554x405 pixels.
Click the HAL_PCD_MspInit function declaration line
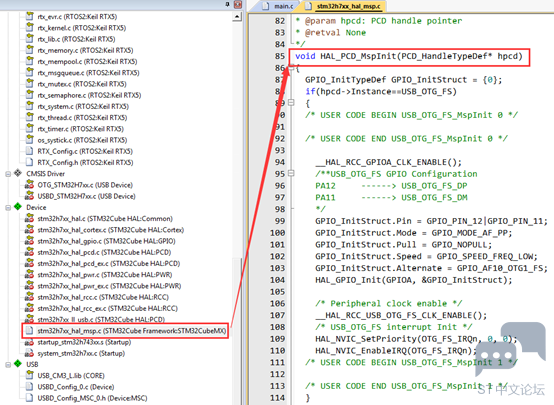click(409, 56)
